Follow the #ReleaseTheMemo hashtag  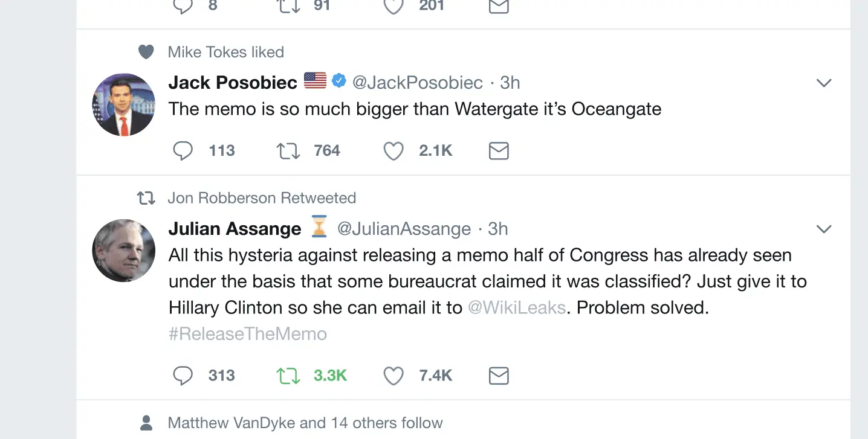[247, 334]
